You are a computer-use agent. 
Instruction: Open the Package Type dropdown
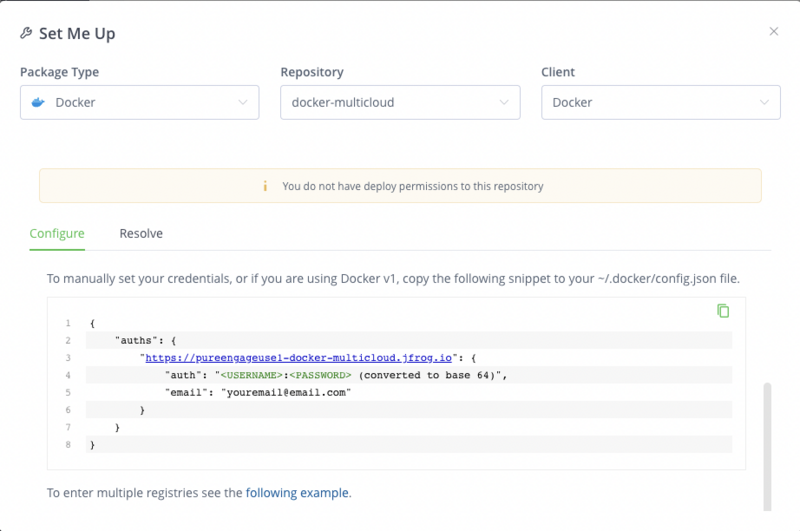coord(139,103)
